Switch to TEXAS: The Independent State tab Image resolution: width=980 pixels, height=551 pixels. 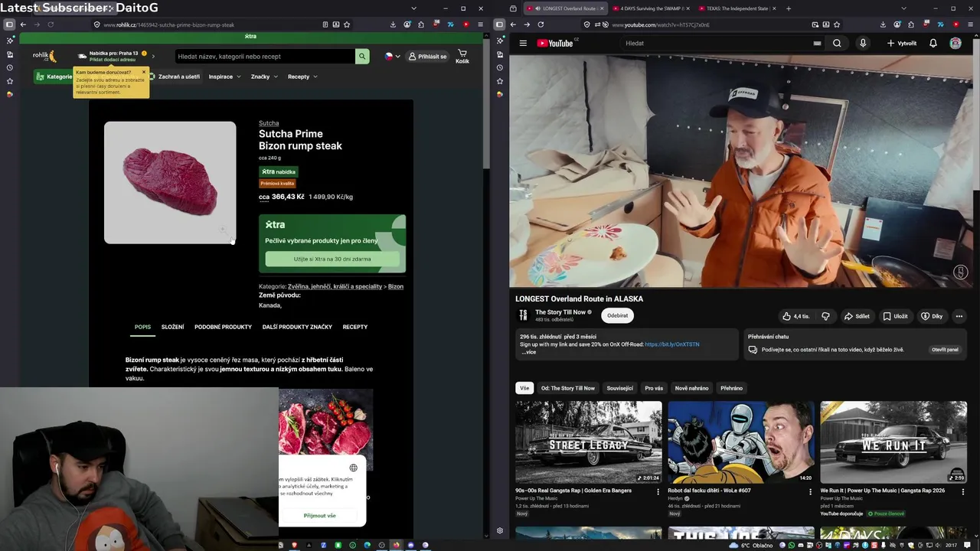point(737,8)
